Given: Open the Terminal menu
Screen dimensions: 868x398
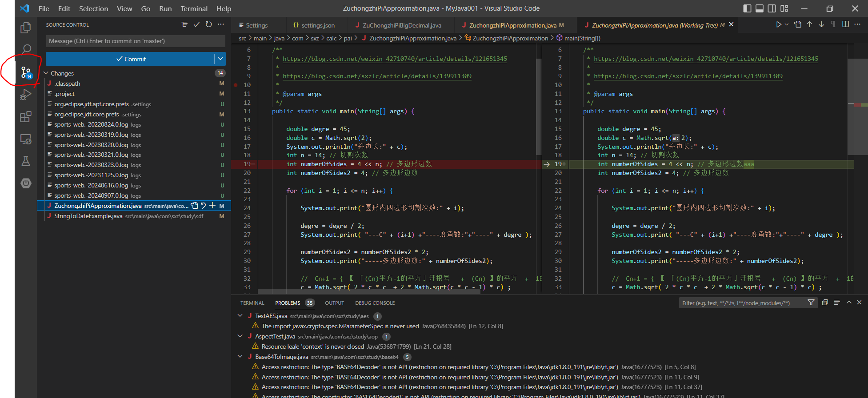Looking at the screenshot, I should pos(194,8).
